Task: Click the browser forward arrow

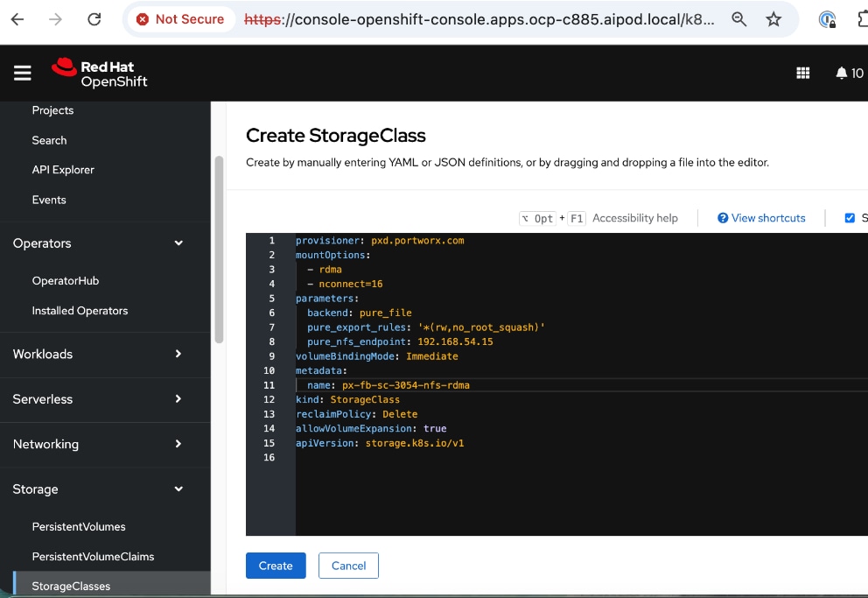Action: click(55, 18)
